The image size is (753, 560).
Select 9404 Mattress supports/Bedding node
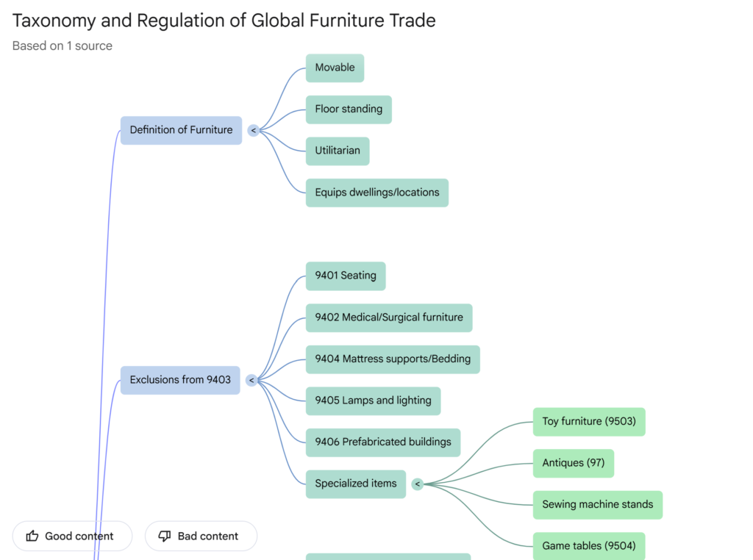[x=393, y=359]
